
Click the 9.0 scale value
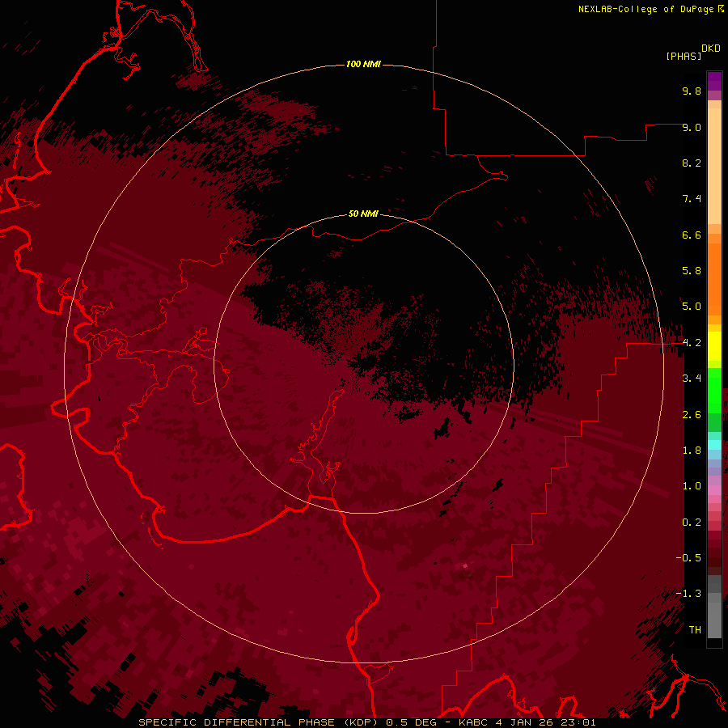pos(692,127)
